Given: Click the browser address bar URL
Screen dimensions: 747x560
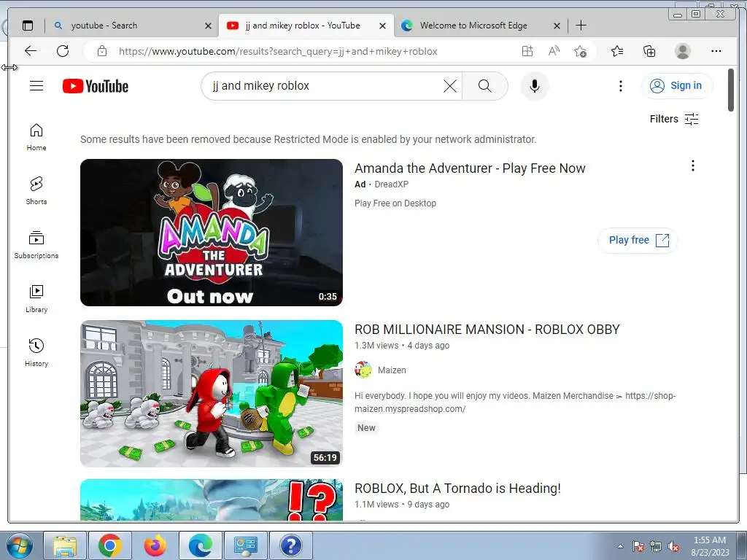Looking at the screenshot, I should coord(278,51).
